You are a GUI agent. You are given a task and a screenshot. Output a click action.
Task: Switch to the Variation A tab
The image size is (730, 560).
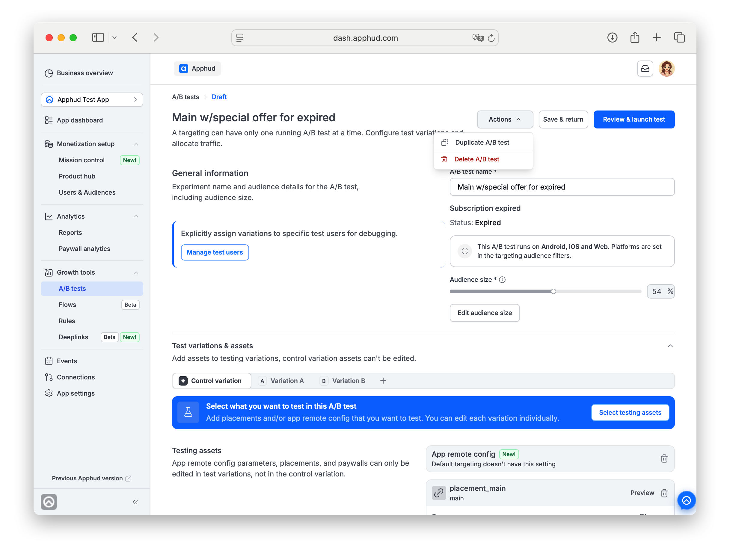282,381
